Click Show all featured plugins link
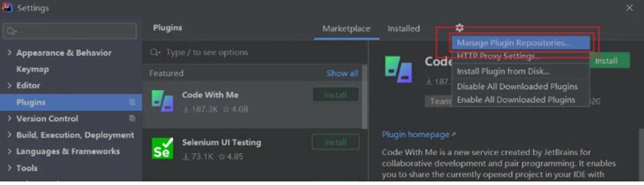 (342, 73)
